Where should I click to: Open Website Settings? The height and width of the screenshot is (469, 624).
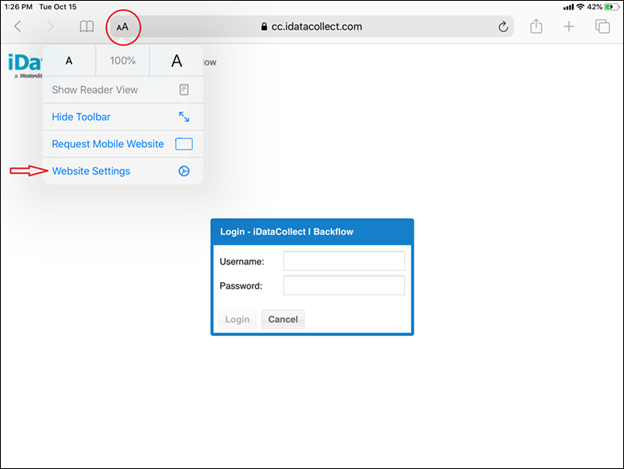coord(123,171)
